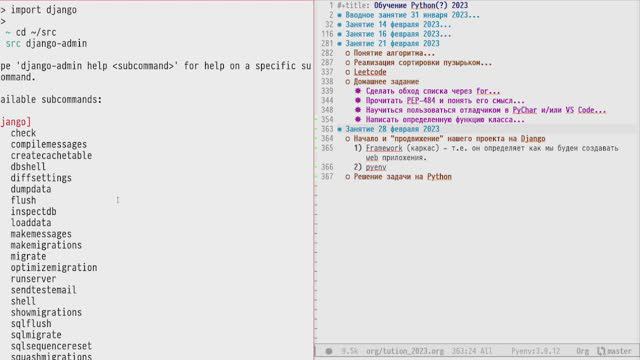Click the Org major mode indicator
The height and width of the screenshot is (360, 640).
582,351
